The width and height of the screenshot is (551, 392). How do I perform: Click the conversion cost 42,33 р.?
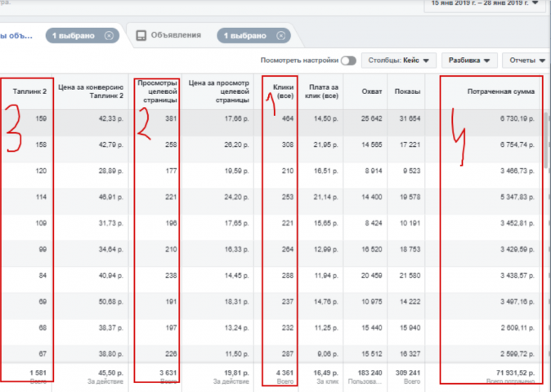click(x=111, y=119)
